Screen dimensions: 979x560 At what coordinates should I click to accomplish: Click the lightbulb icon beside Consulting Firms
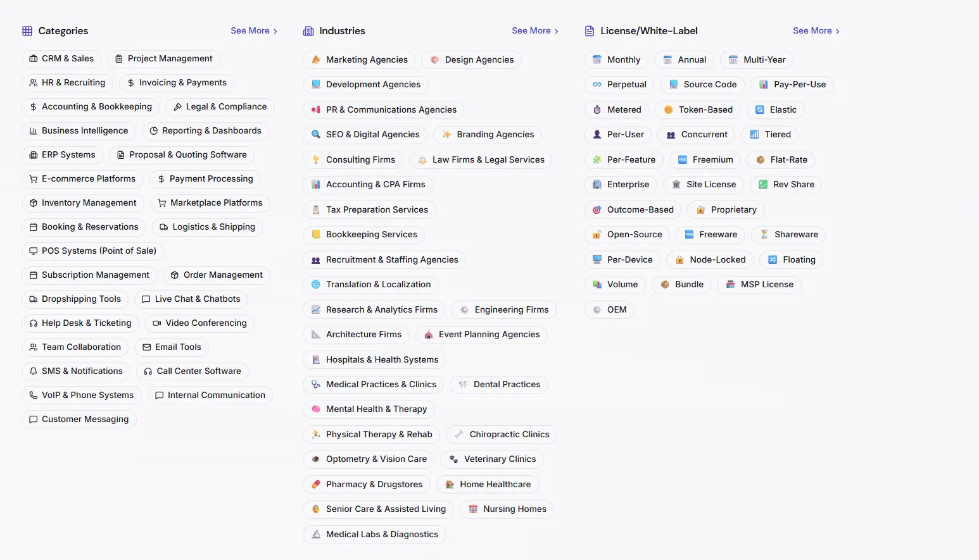click(316, 159)
